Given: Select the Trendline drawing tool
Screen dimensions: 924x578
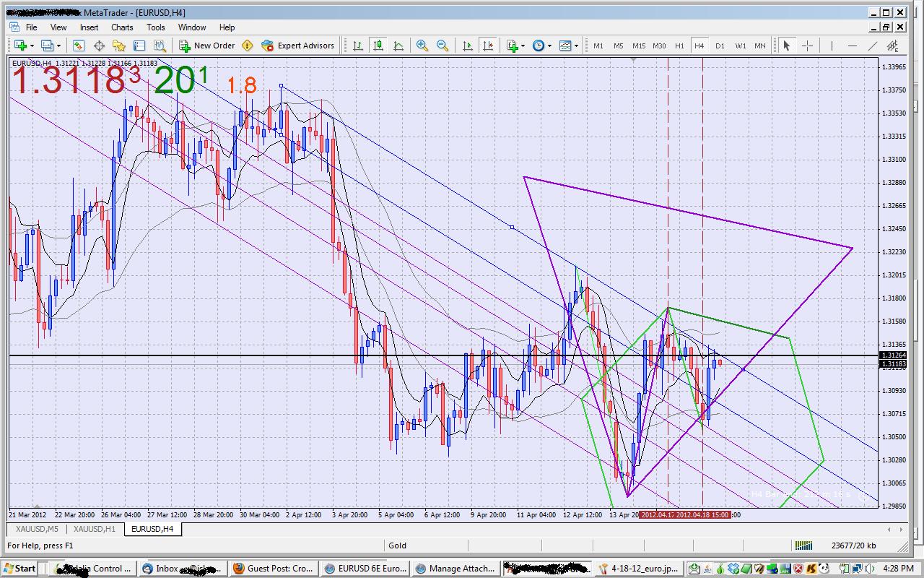Looking at the screenshot, I should pyautogui.click(x=872, y=46).
